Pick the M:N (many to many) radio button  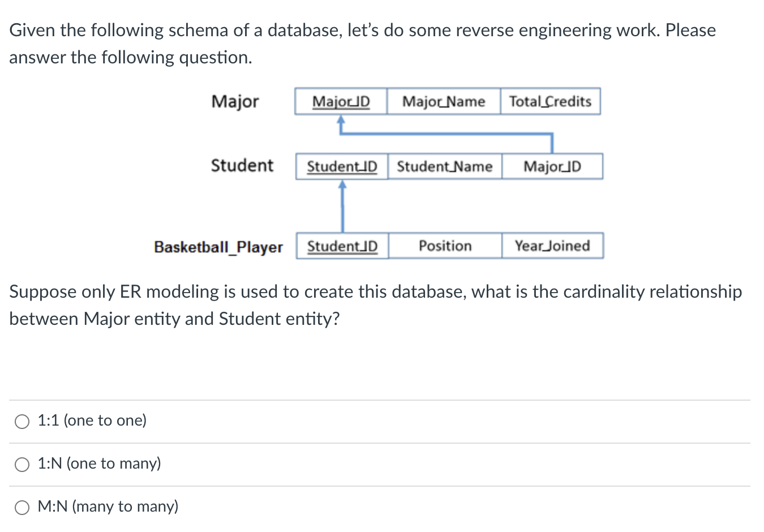coord(22,508)
